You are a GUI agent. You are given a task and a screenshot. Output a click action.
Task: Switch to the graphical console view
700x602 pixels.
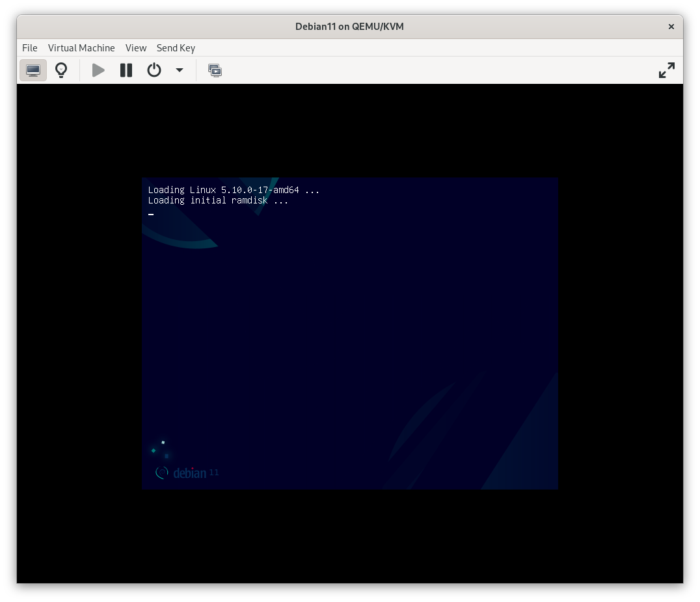(x=33, y=70)
